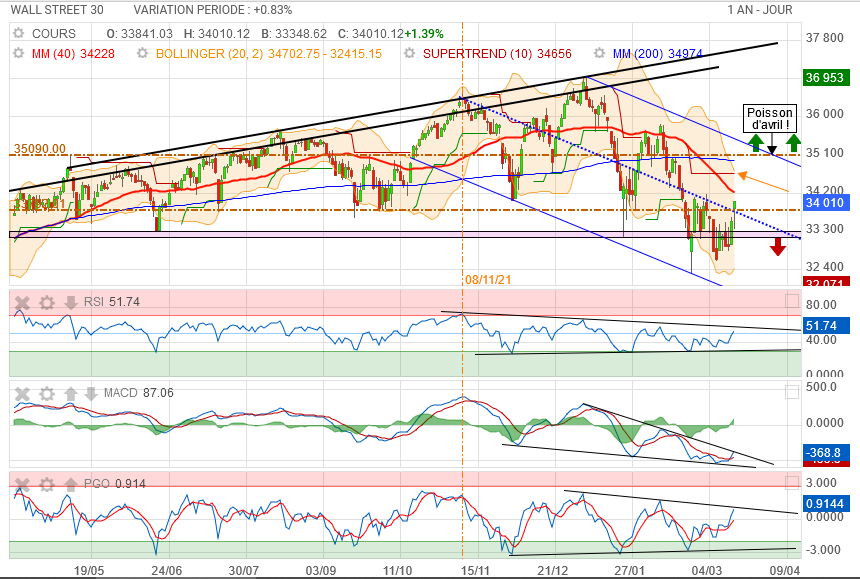The height and width of the screenshot is (579, 860).
Task: Click the 21/12 date on time axis
Action: (x=552, y=570)
